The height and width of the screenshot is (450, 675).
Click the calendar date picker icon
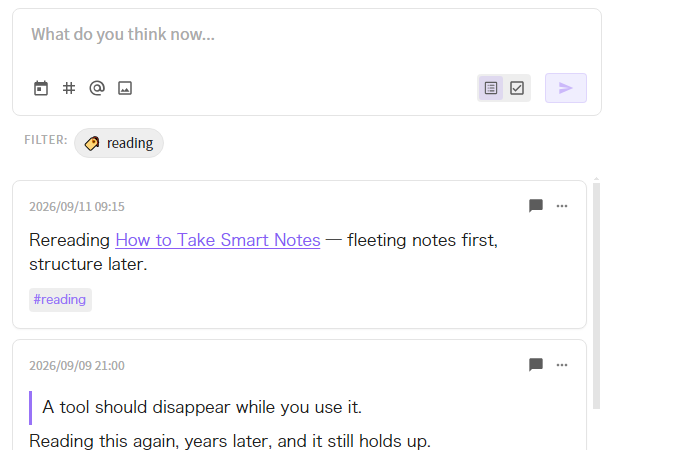point(41,88)
